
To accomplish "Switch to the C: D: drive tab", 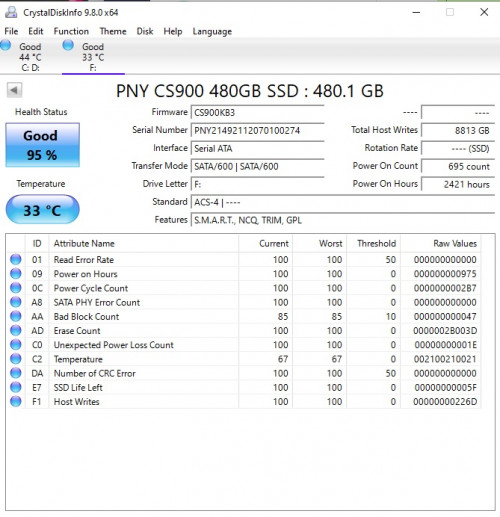I will [x=30, y=57].
